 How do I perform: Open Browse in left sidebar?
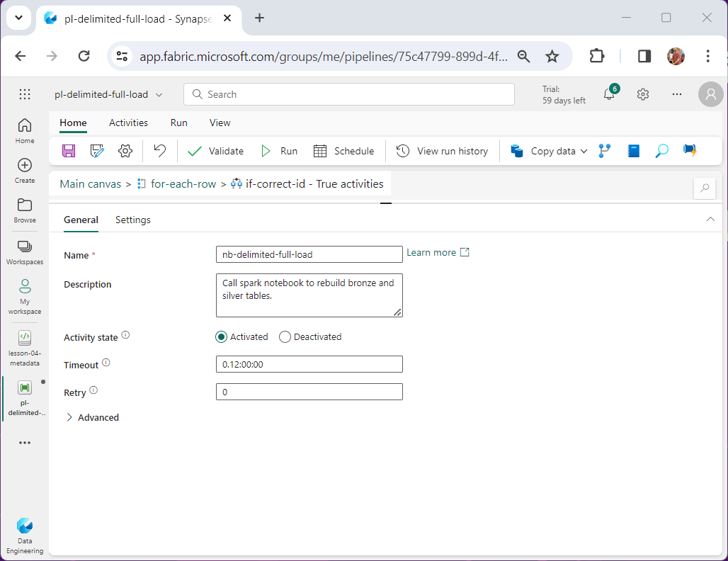[x=25, y=211]
